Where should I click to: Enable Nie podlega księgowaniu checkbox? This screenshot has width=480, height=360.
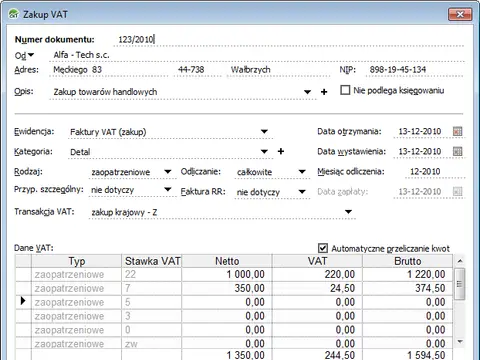(345, 90)
